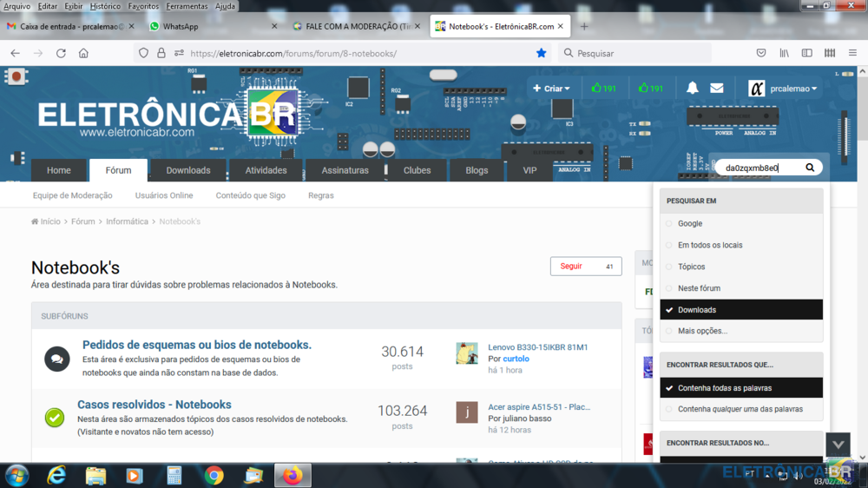
Task: Open the messages envelope icon
Action: click(x=717, y=88)
